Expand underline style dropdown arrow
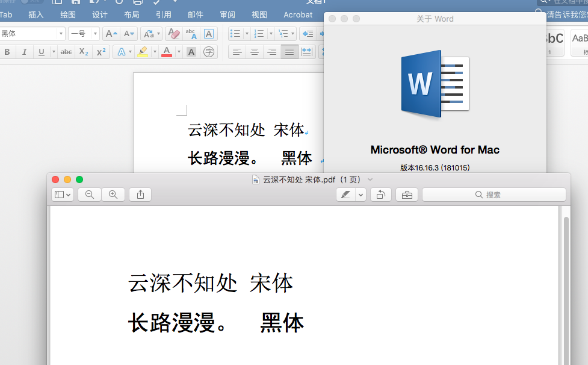The image size is (588, 365). [x=54, y=52]
